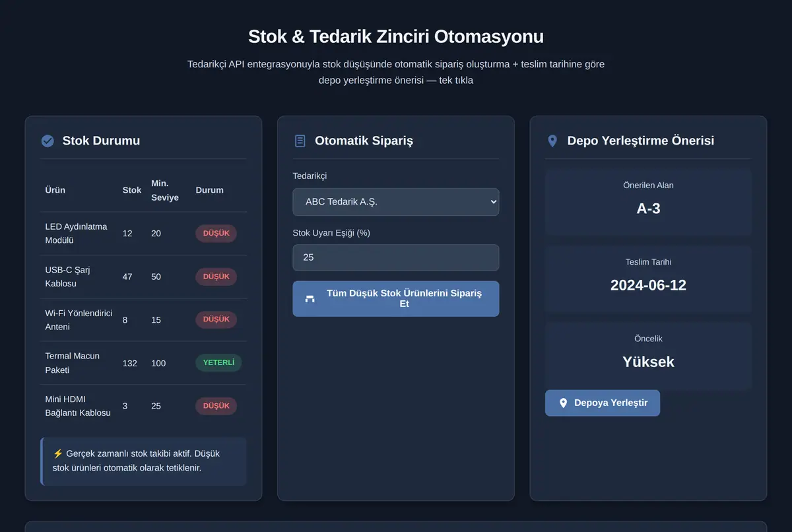Select the Wi-Fi Yönlendirici Anteni row name
792x532 pixels.
tap(79, 319)
